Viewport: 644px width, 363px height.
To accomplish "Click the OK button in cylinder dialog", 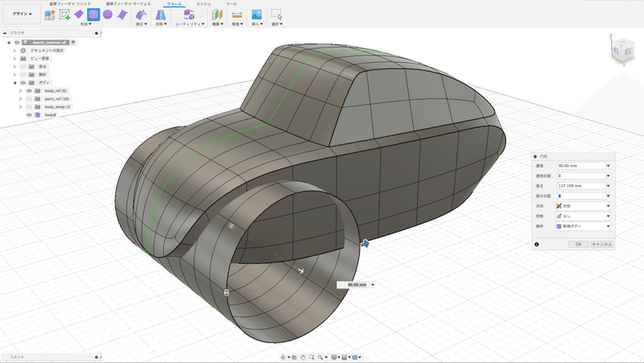I will coord(577,244).
